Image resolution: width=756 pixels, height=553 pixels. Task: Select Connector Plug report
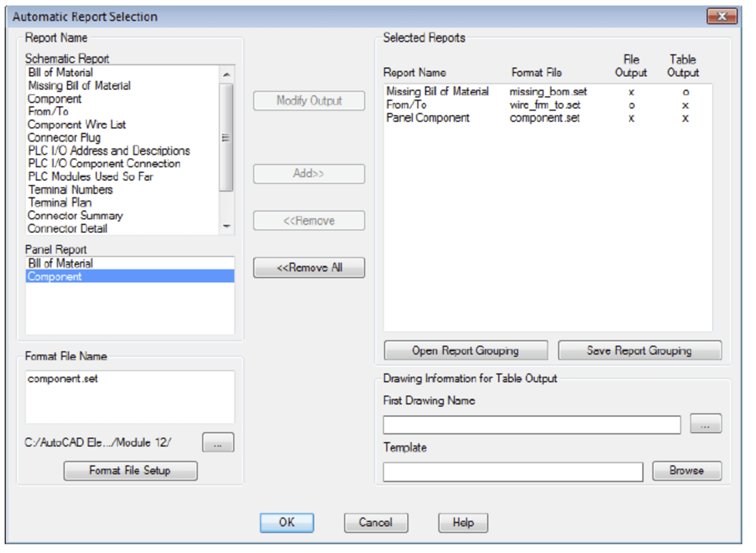point(64,138)
